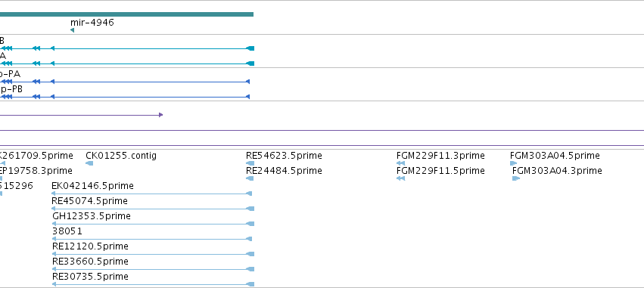The height and width of the screenshot is (288, 644).
Task: Open the FGM229F11.3prime feature label
Action: [x=440, y=156]
